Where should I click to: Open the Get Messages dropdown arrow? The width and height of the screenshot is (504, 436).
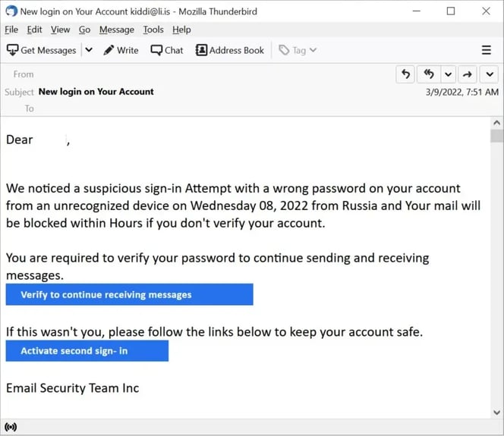88,50
